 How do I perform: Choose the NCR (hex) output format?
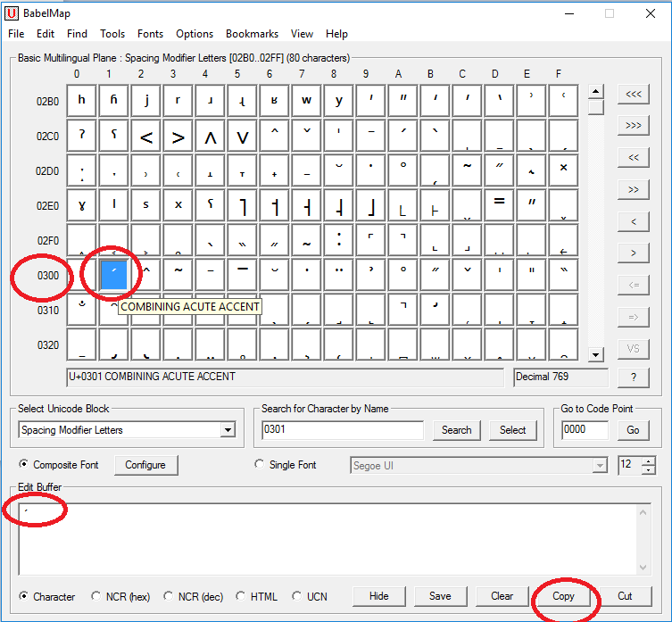95,596
